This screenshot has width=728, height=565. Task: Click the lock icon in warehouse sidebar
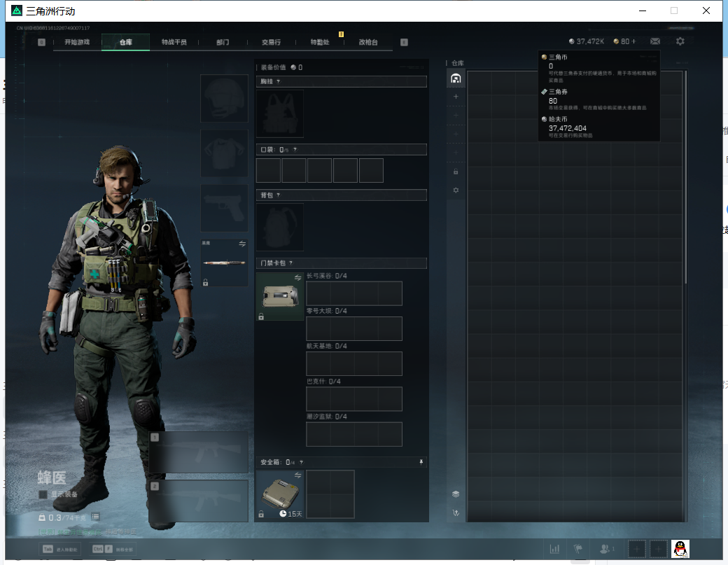(456, 172)
